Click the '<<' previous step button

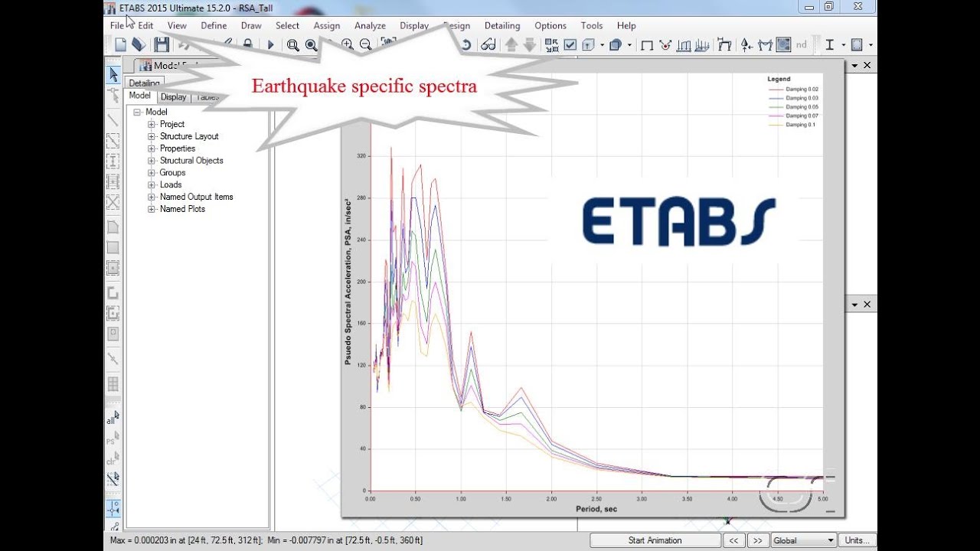pyautogui.click(x=733, y=540)
